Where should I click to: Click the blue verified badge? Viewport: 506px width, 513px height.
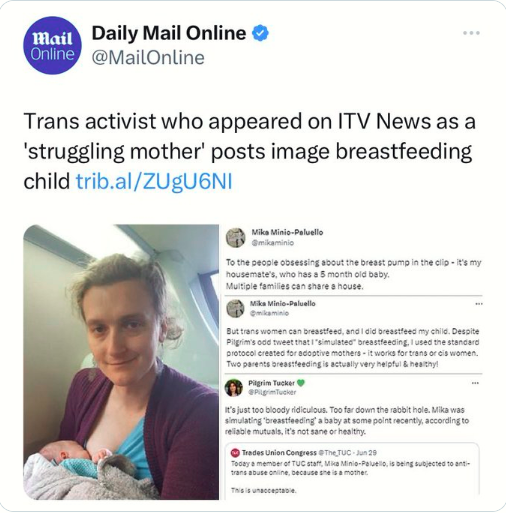260,33
